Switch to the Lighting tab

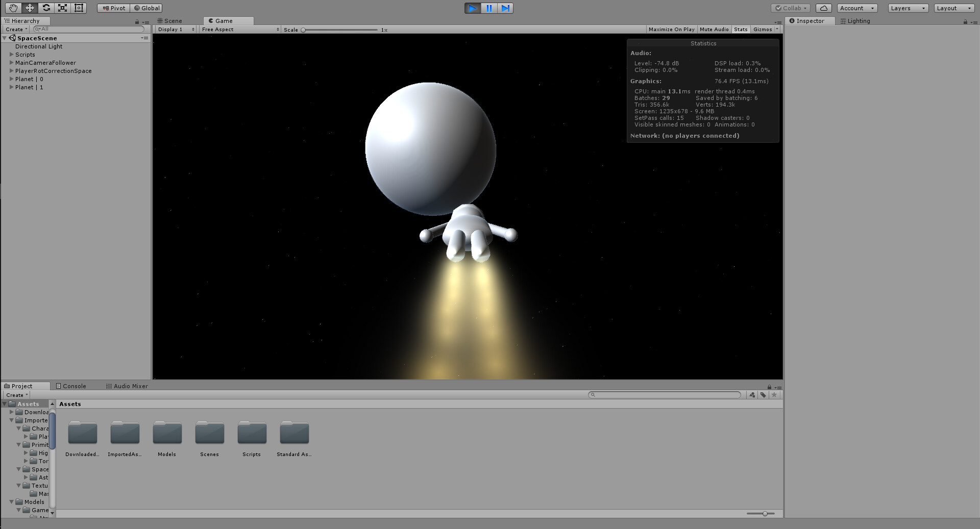click(855, 21)
